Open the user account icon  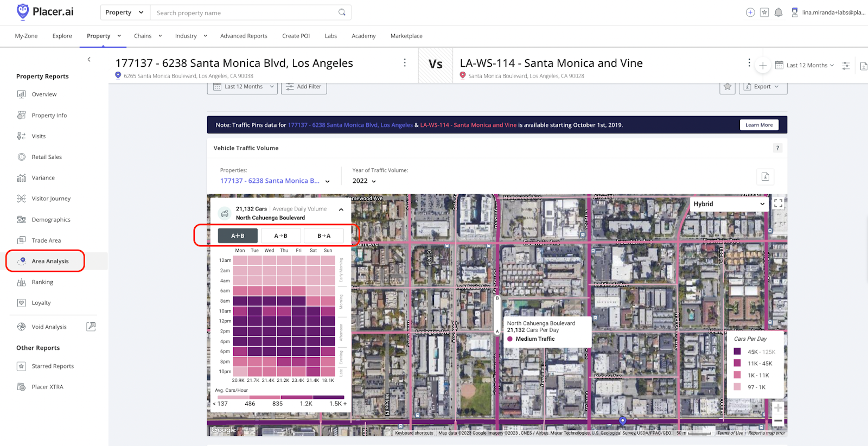point(795,12)
